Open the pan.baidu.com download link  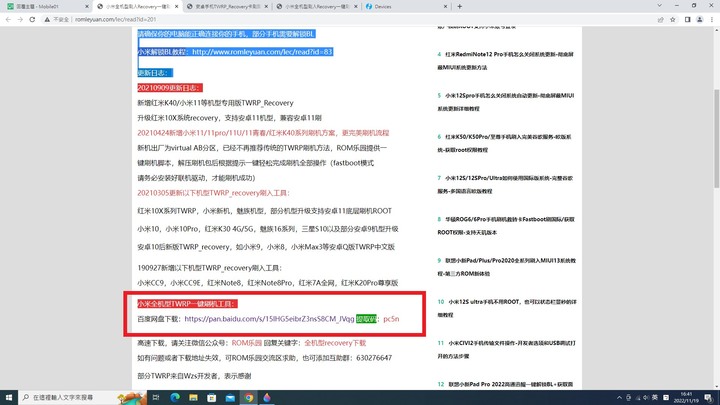pyautogui.click(x=269, y=319)
